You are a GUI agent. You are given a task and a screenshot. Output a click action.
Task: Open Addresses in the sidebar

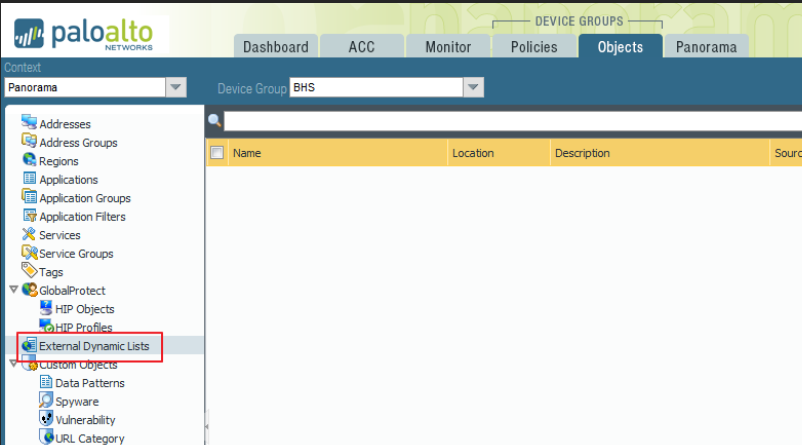point(65,124)
